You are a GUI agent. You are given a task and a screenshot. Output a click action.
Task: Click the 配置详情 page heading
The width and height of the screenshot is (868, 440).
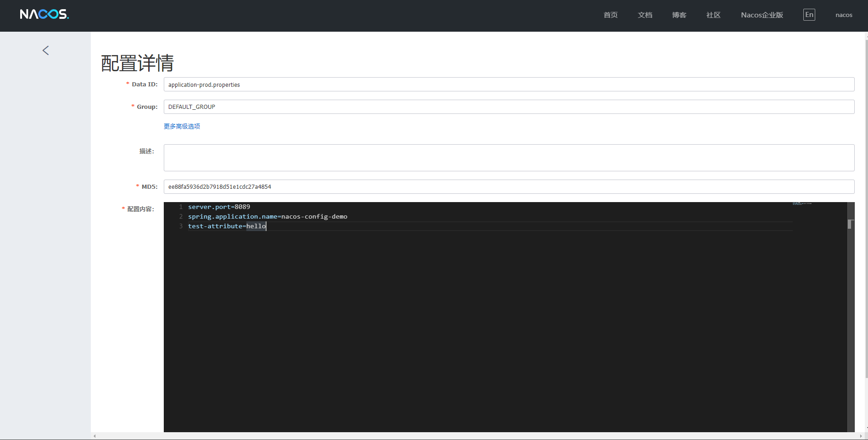pyautogui.click(x=137, y=63)
